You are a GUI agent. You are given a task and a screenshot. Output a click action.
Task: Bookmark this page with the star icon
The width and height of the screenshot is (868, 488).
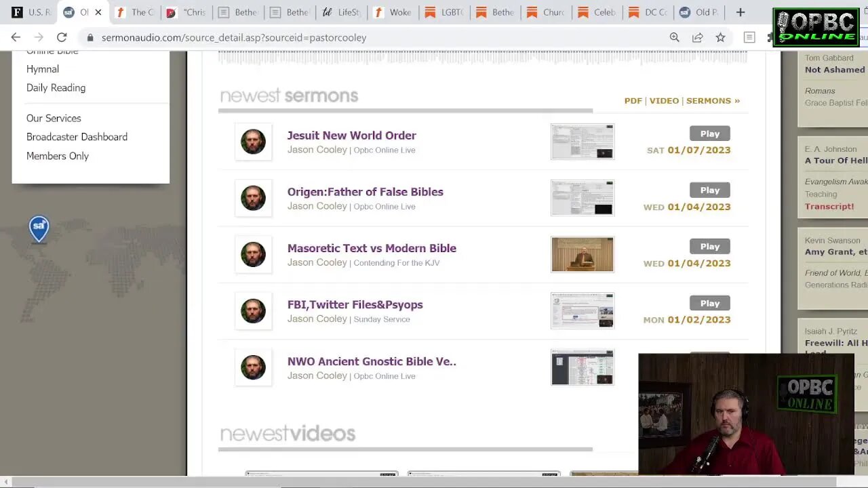coord(720,37)
